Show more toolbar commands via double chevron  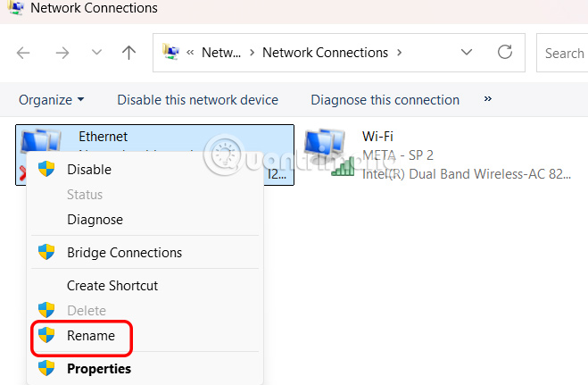487,99
